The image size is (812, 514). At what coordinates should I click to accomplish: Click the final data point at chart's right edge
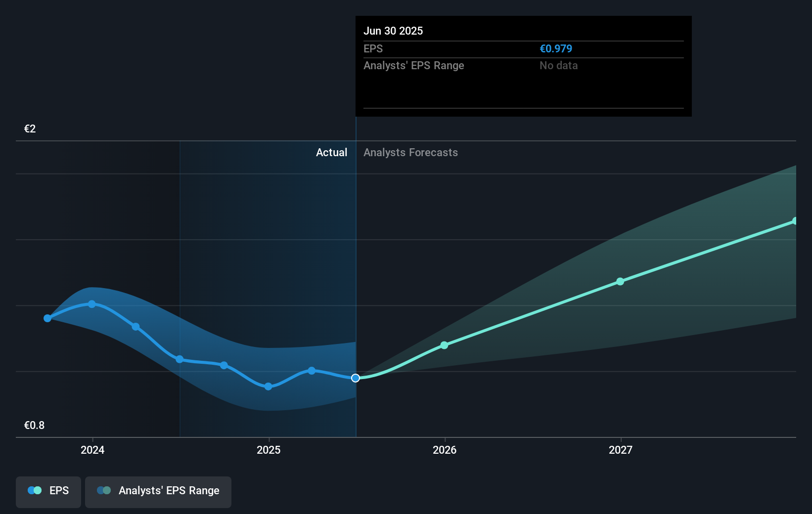tap(795, 220)
